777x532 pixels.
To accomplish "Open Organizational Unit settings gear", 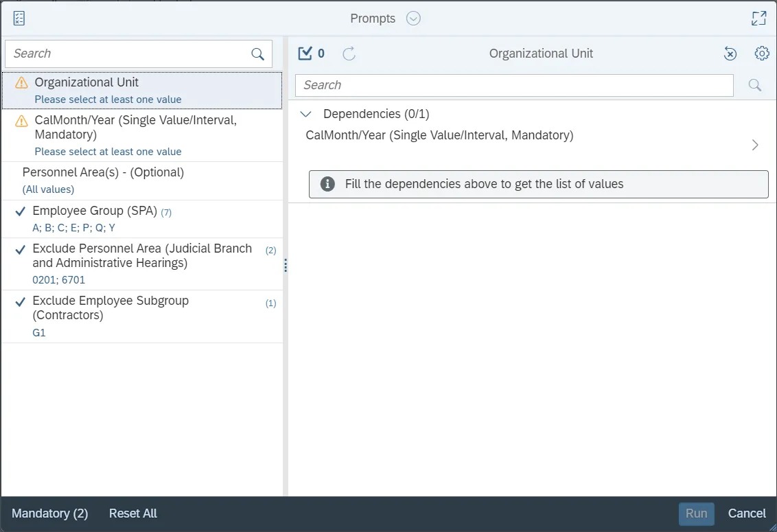I will (761, 54).
